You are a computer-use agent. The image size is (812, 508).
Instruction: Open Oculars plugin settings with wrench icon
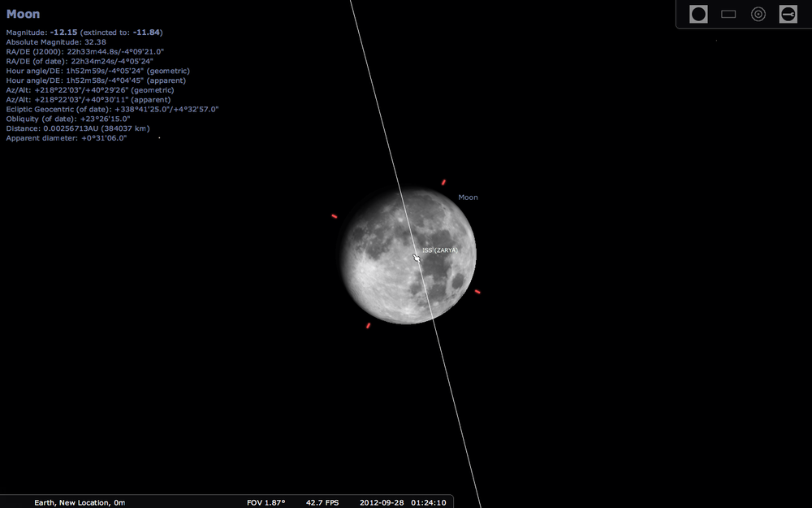(787, 14)
